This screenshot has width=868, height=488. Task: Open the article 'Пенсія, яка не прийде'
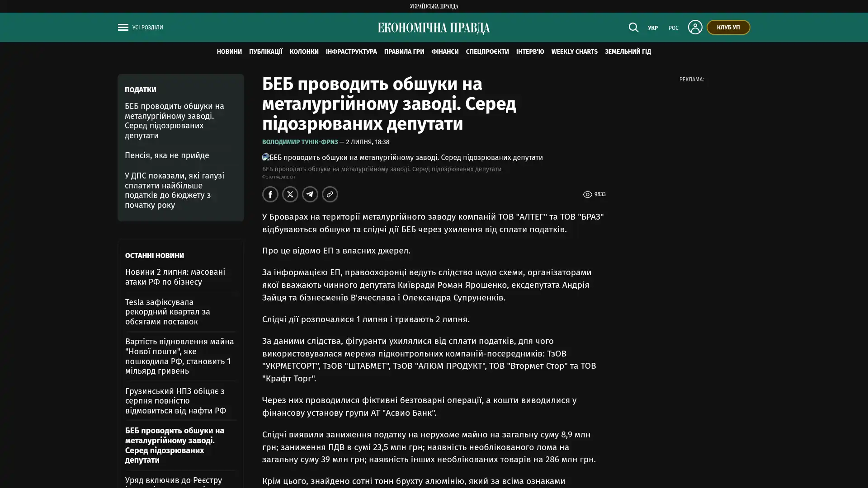coord(167,155)
